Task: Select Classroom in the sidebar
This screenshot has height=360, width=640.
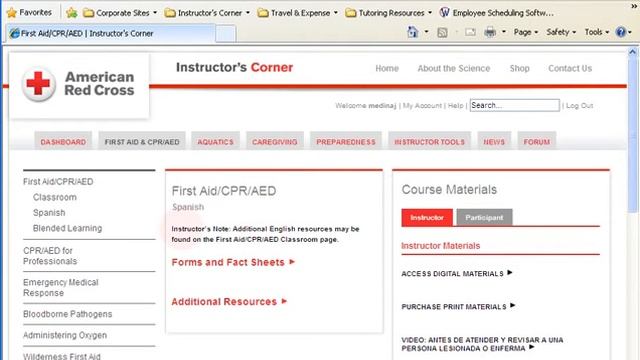Action: [x=55, y=197]
